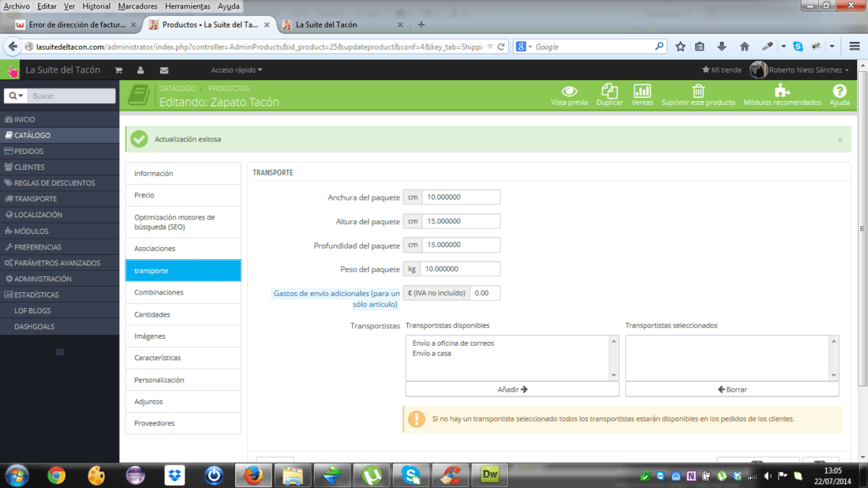Open uTorrent from the taskbar
Image resolution: width=868 pixels, height=488 pixels.
tap(372, 475)
